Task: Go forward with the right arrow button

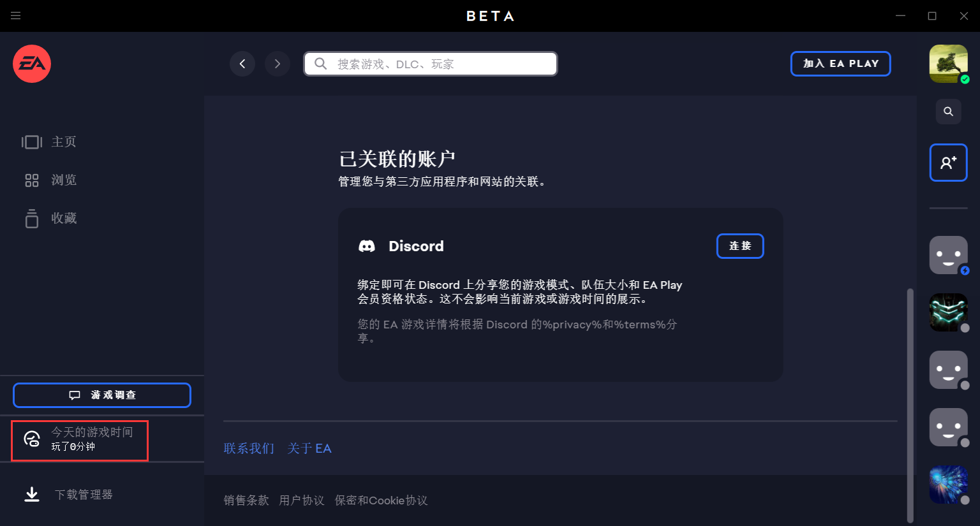Action: pos(278,64)
